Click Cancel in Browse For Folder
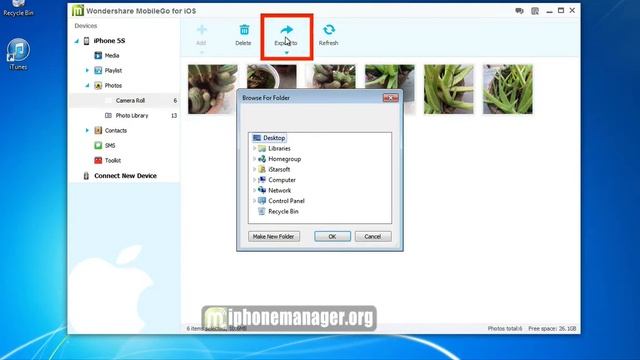The height and width of the screenshot is (360, 640). tap(373, 236)
